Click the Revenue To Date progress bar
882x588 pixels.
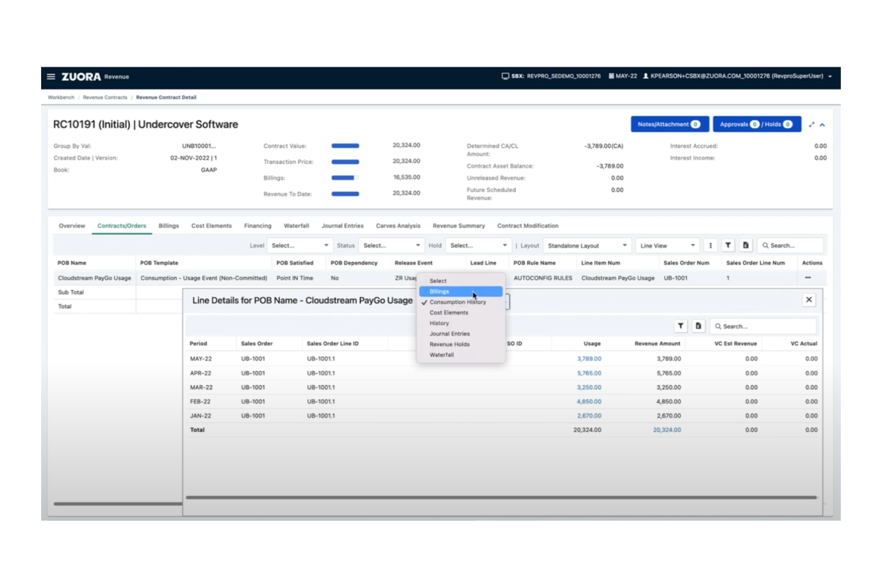345,194
